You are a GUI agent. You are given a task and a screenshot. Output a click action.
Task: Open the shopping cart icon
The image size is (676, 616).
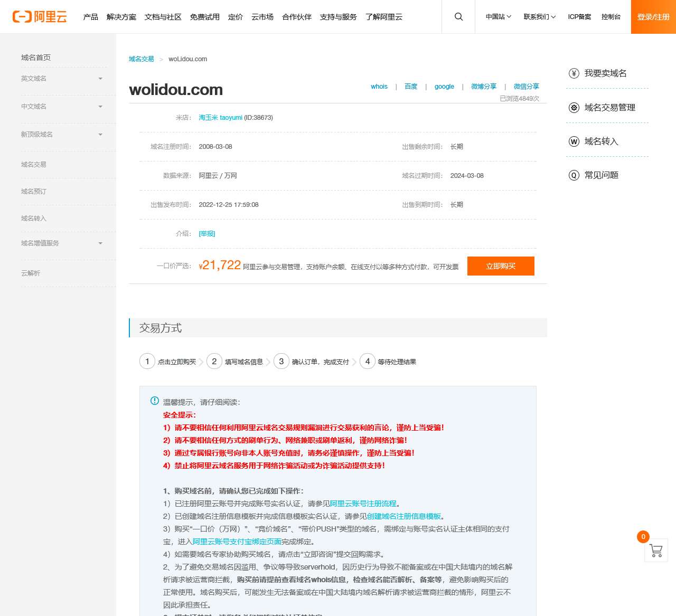[656, 551]
